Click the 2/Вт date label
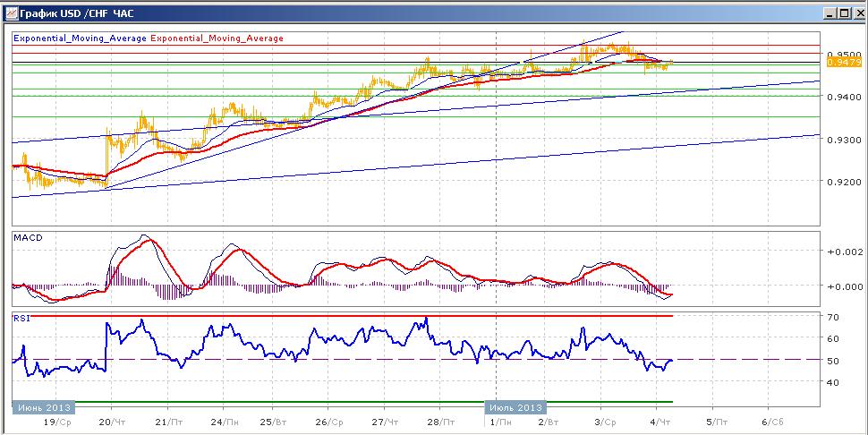The width and height of the screenshot is (868, 435). (x=549, y=422)
